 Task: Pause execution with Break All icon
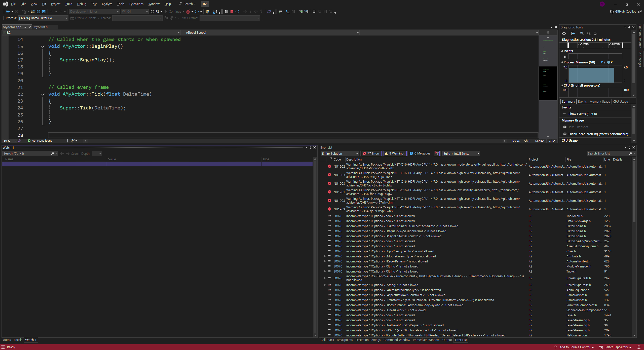click(226, 12)
